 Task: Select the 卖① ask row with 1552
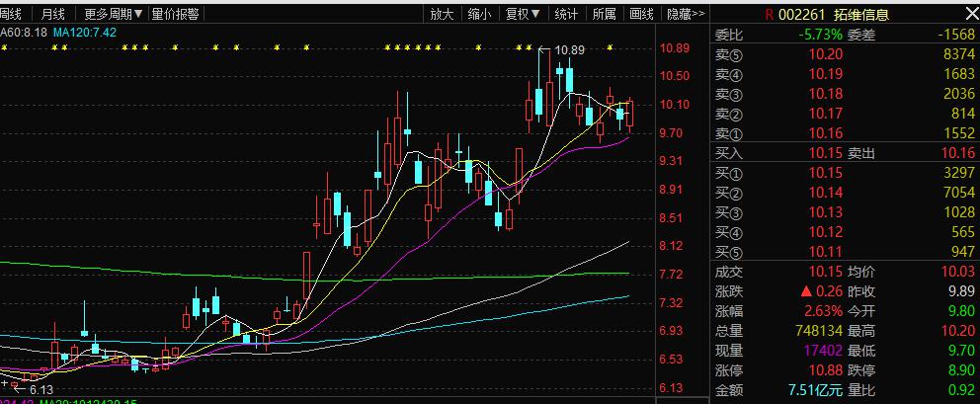[x=845, y=132]
